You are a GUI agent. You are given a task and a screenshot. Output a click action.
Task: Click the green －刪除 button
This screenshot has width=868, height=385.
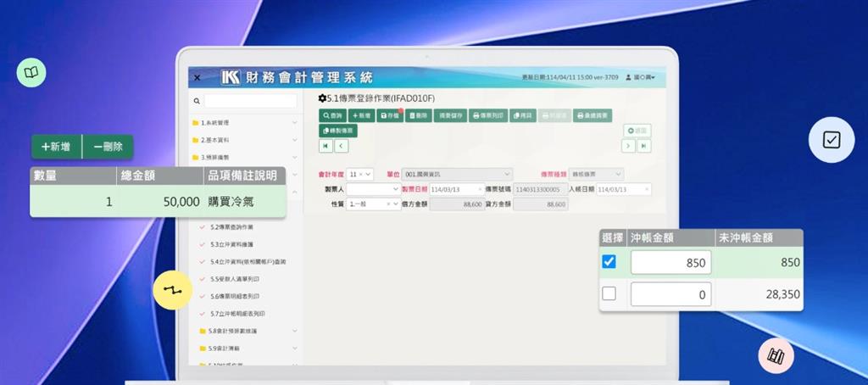(108, 147)
